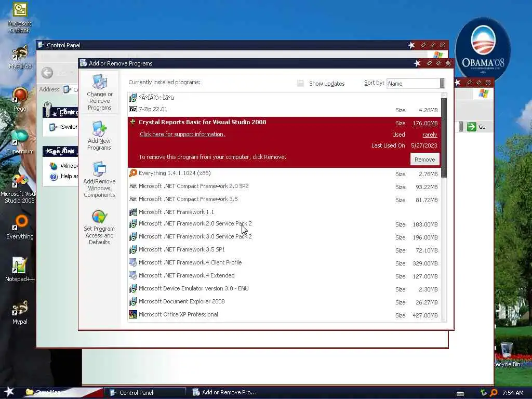Click the Everything search tray icon

point(494,393)
